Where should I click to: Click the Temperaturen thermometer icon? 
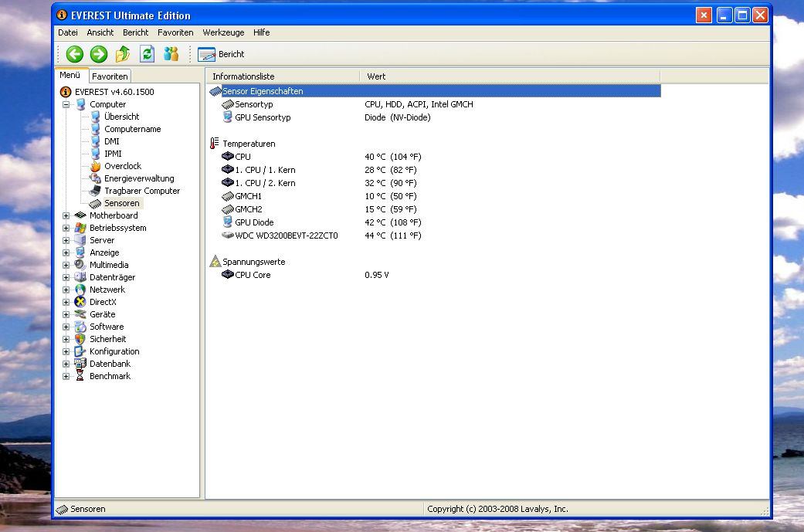215,144
